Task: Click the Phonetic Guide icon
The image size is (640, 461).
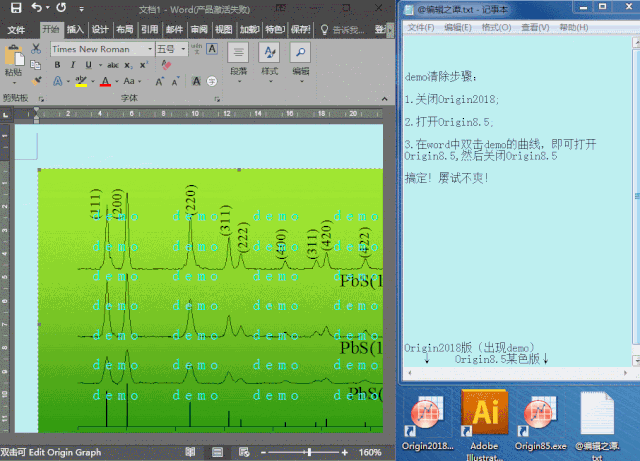Action: (x=196, y=49)
